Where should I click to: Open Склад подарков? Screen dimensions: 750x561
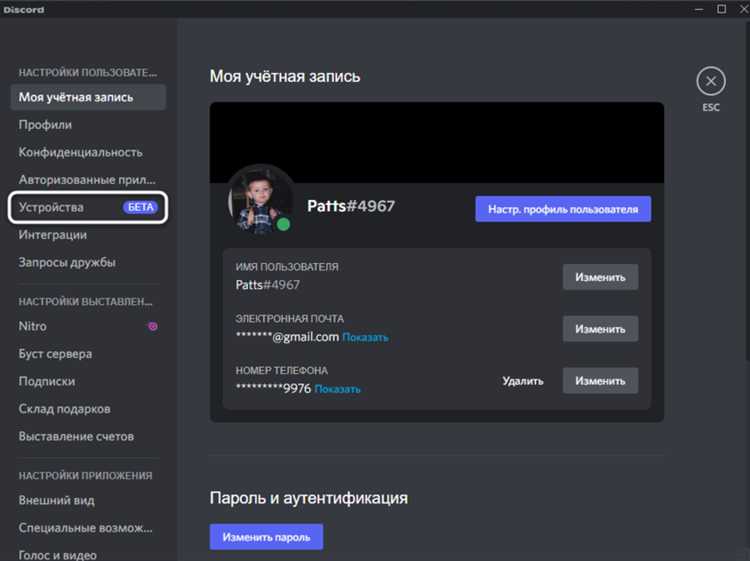tap(88, 409)
